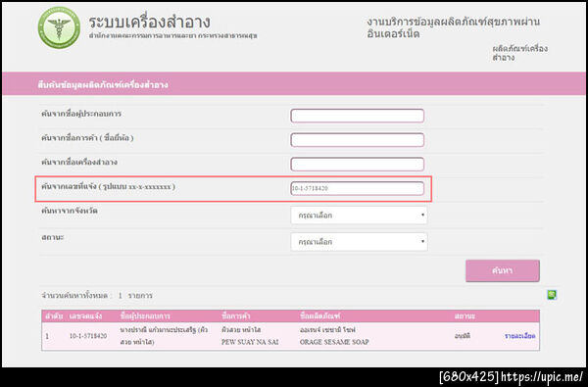Click ORAGE SESAME SOAP product name
This screenshot has width=588, height=387.
334,342
